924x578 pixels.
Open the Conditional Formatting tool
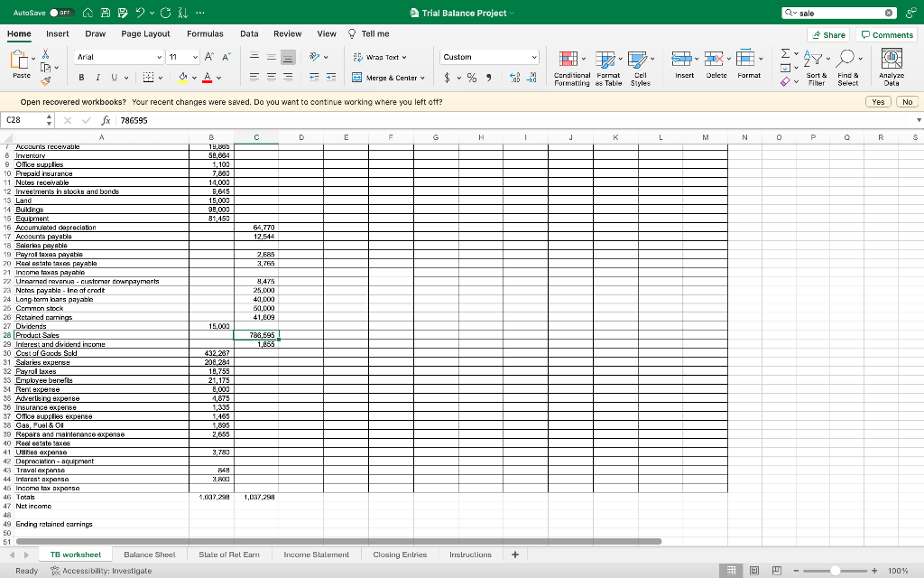(x=569, y=60)
